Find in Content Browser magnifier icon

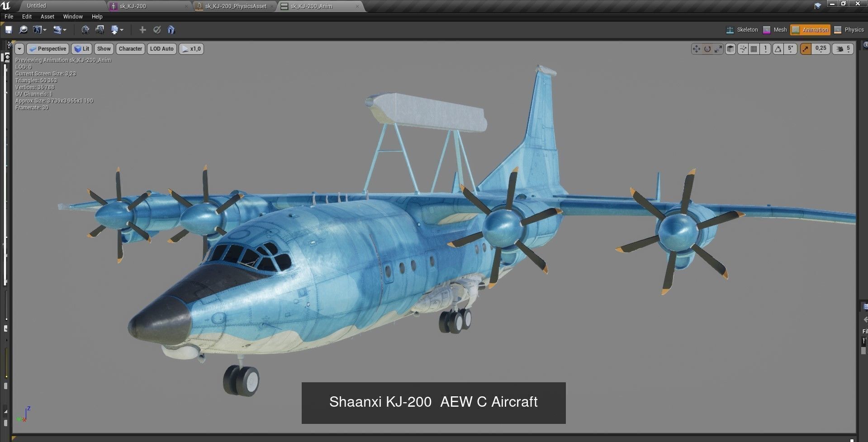point(23,30)
